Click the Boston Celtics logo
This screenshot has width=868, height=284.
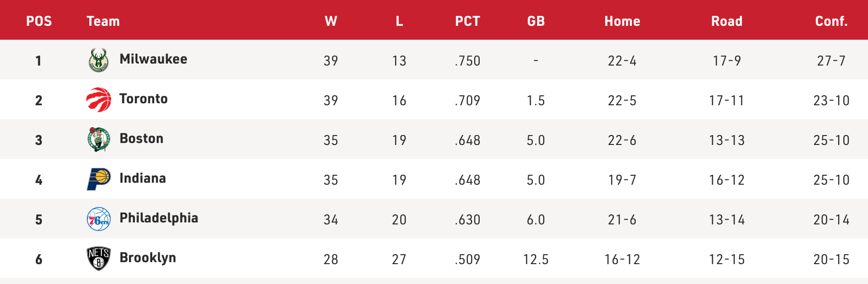(x=98, y=140)
